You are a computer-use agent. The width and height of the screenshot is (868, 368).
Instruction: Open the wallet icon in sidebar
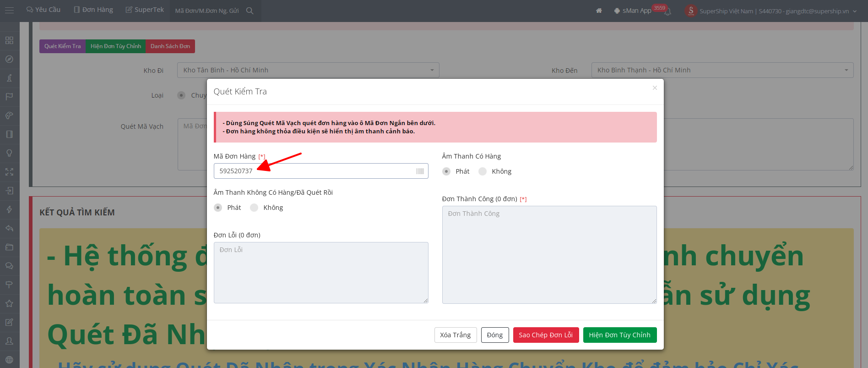point(9,247)
